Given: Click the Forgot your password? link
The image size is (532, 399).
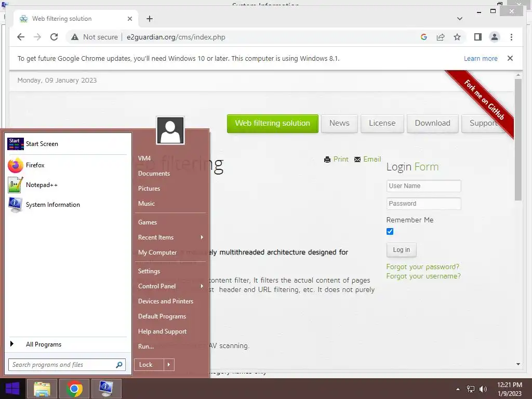Looking at the screenshot, I should click(423, 267).
